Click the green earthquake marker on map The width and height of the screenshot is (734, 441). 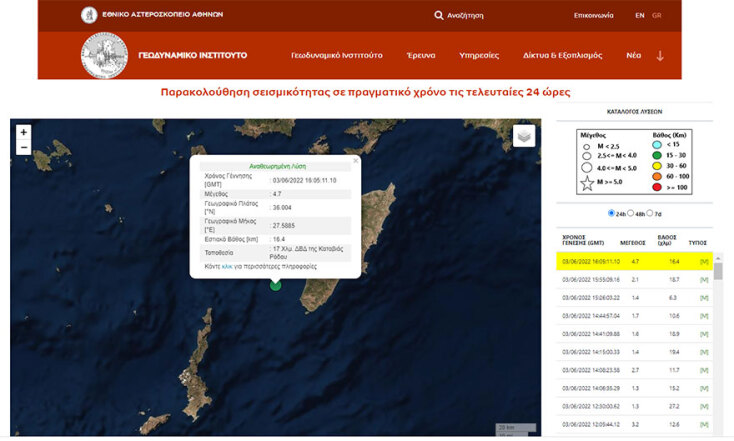point(276,285)
